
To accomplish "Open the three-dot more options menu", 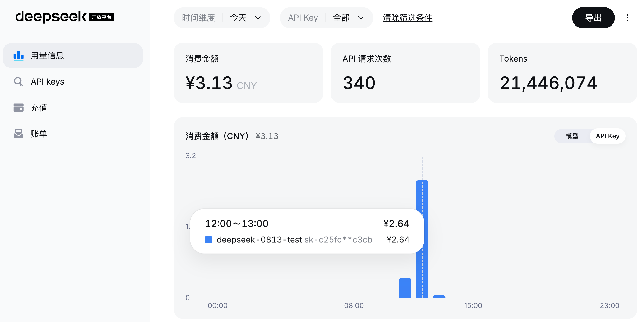I will click(x=627, y=18).
